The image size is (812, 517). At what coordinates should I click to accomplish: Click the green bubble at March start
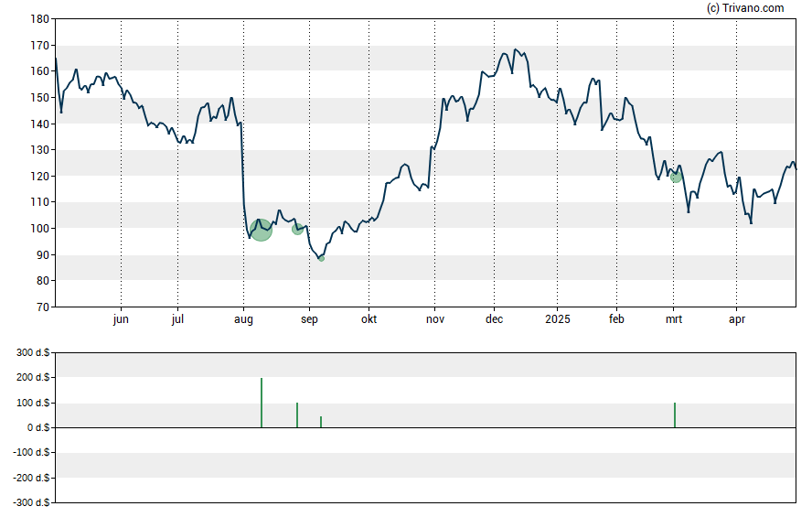pos(676,178)
